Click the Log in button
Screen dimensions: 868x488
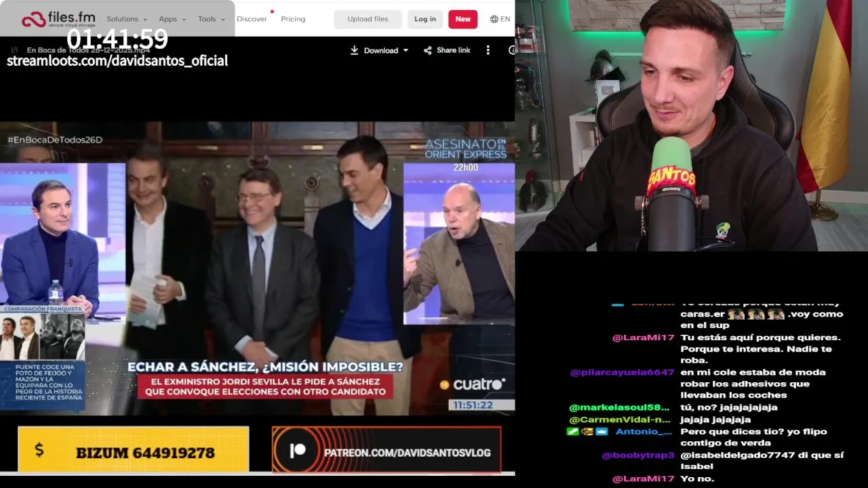[425, 19]
